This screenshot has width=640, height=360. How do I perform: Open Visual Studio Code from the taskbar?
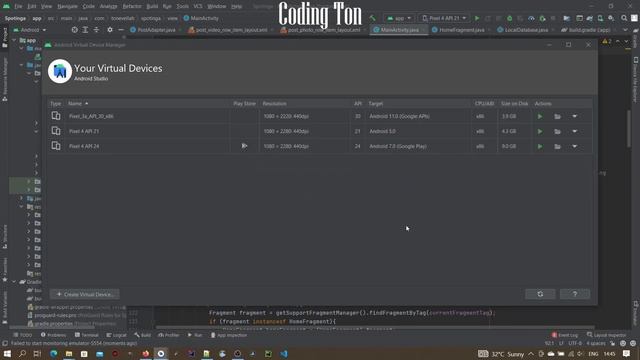click(284, 353)
